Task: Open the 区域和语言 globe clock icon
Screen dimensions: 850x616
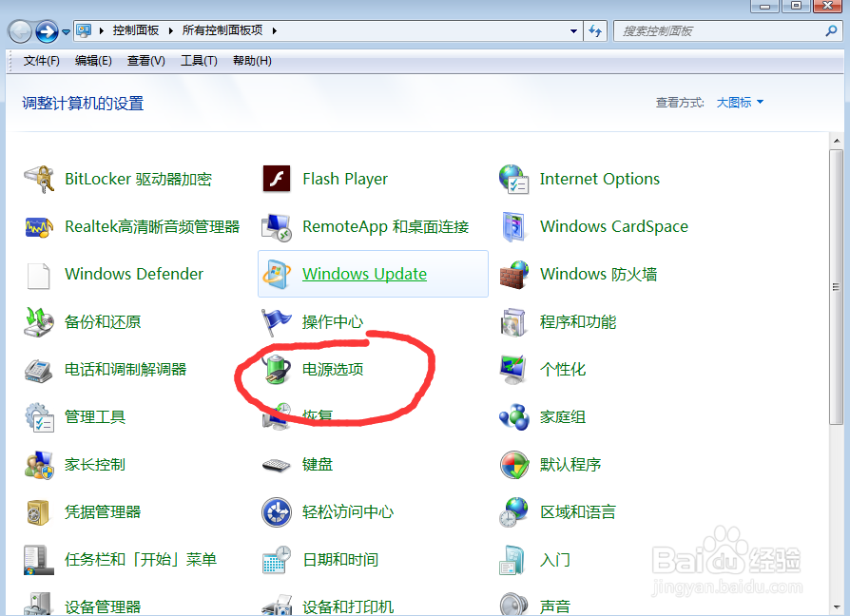Action: 514,512
